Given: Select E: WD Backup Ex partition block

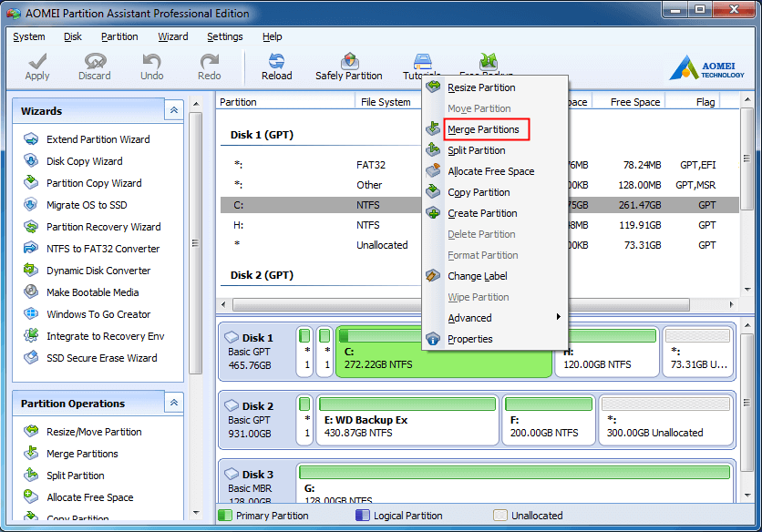Looking at the screenshot, I should coord(407,420).
